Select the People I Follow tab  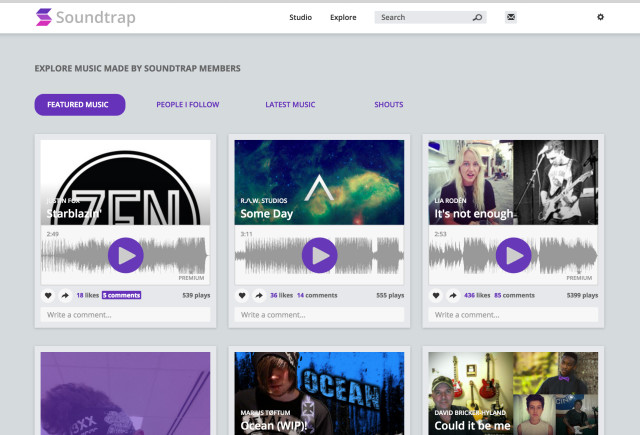187,105
